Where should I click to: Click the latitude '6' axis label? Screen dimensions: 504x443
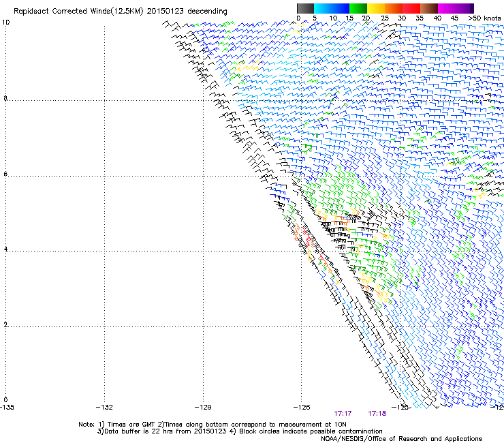tap(5, 174)
